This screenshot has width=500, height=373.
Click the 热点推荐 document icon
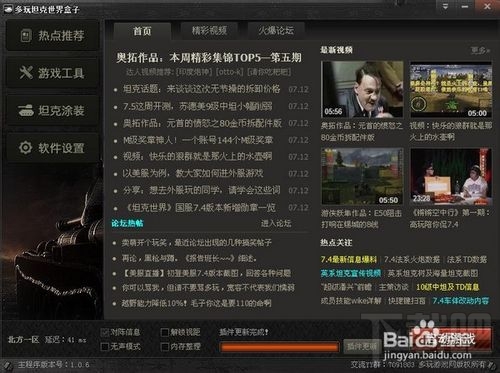[x=26, y=36]
